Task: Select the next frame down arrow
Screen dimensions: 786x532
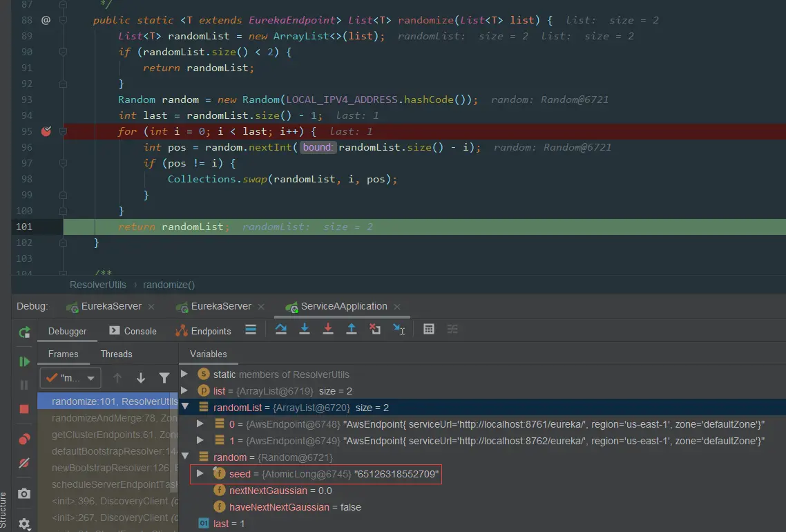Action: pyautogui.click(x=141, y=378)
